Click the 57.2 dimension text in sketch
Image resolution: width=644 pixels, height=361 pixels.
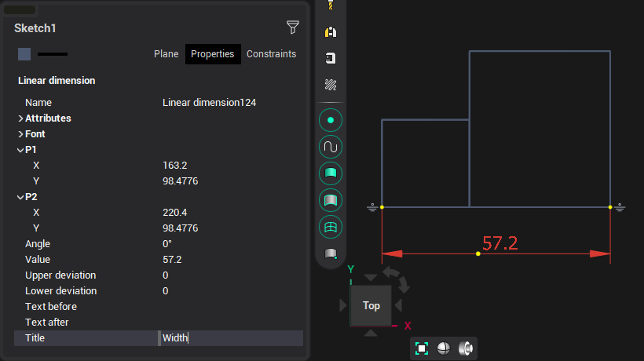[499, 243]
